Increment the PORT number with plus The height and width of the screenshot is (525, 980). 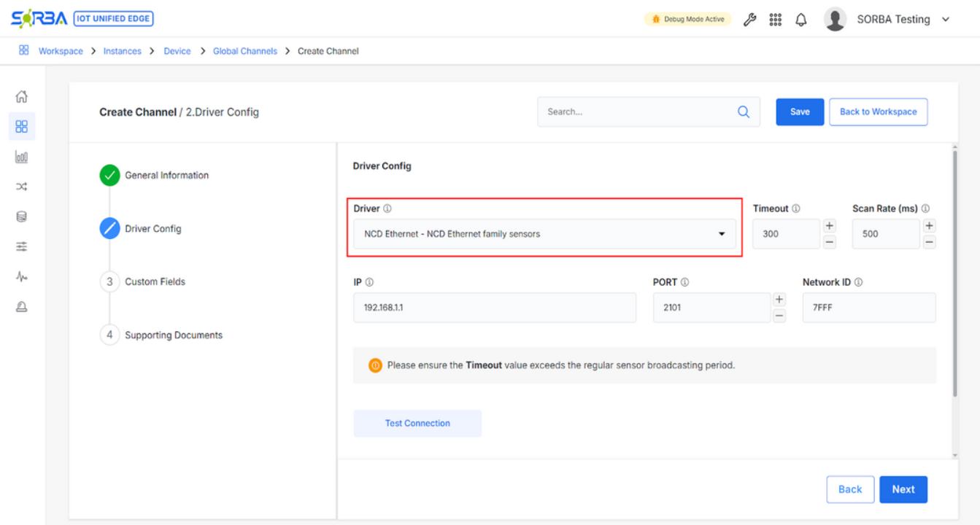coord(779,300)
